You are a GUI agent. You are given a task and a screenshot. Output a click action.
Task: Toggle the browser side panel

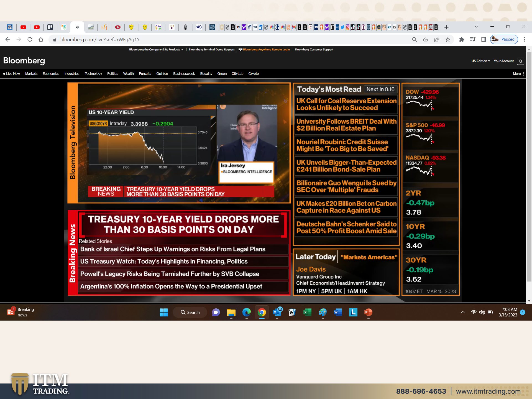484,39
